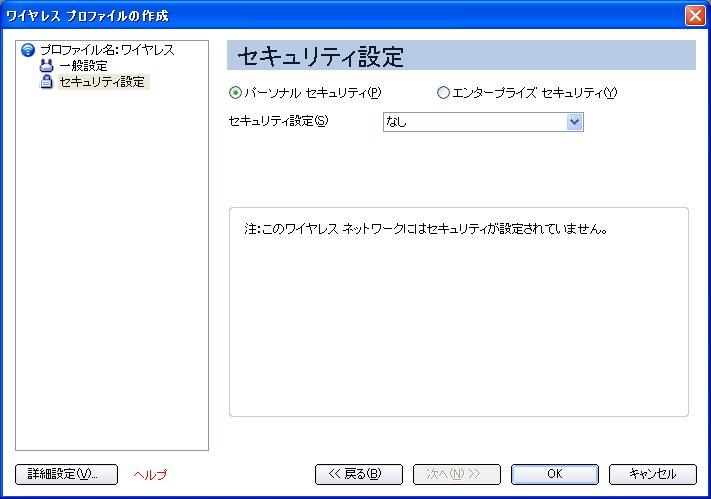
Task: Click the network icon beside 一般設定
Action: click(x=46, y=66)
